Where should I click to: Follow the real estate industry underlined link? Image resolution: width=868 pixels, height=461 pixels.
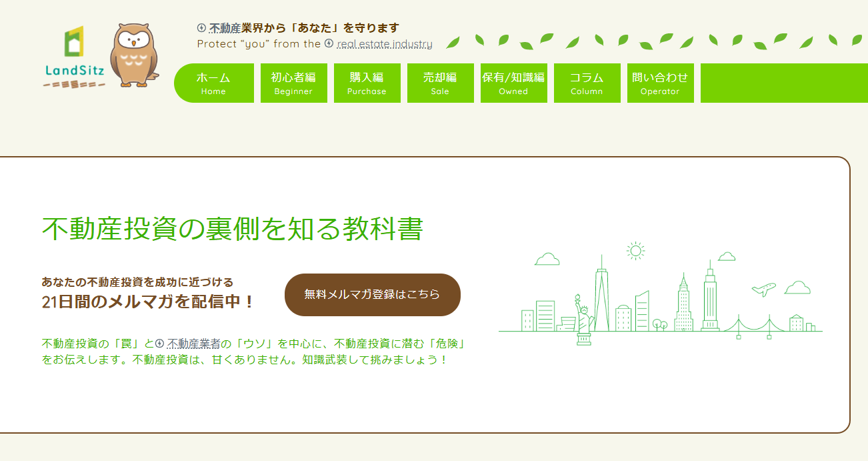[383, 45]
